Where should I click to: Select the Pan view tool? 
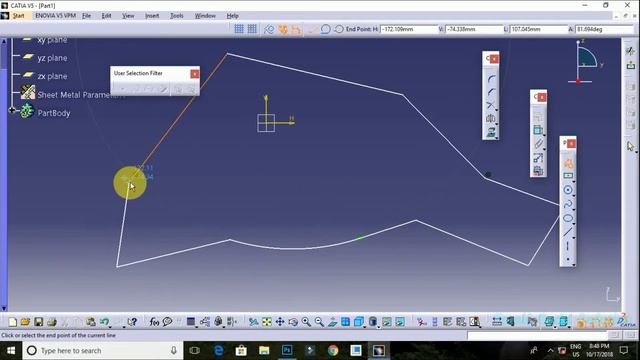280,322
